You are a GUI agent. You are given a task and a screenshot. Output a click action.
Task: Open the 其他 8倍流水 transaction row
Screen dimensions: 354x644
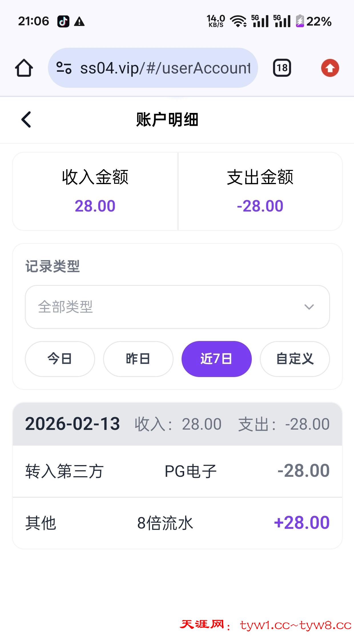(177, 523)
